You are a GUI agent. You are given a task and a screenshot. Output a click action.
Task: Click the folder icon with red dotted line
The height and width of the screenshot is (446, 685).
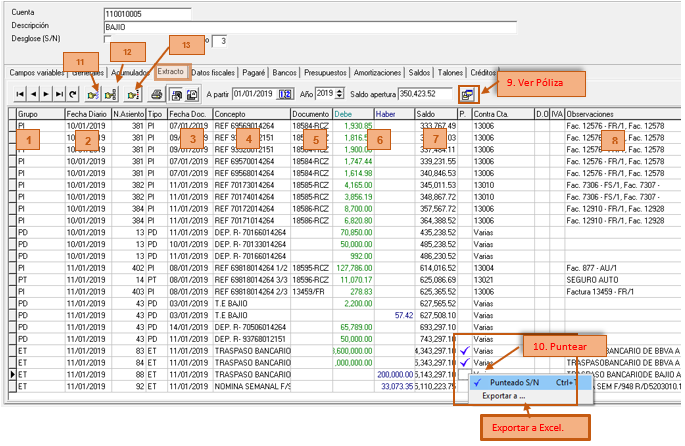coord(133,94)
